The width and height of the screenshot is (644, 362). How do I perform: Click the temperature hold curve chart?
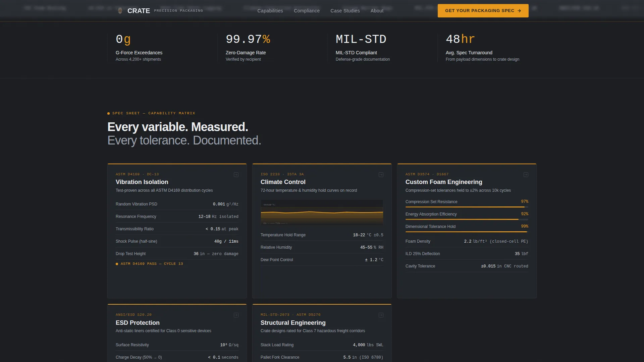[322, 213]
